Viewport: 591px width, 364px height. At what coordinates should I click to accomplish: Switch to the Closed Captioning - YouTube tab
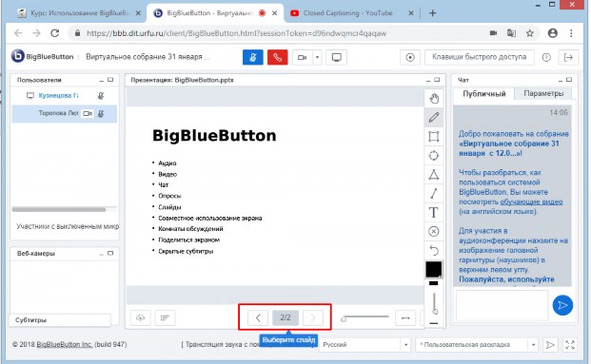point(347,13)
